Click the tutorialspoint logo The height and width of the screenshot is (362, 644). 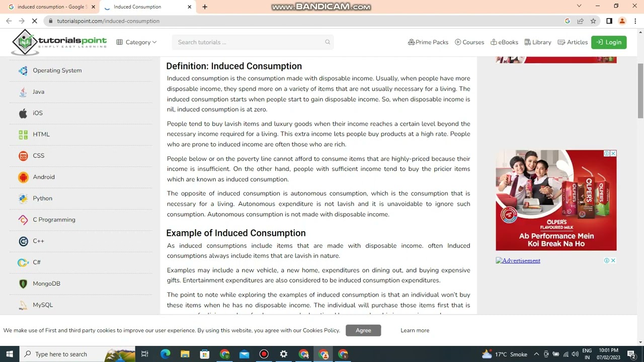(x=59, y=42)
